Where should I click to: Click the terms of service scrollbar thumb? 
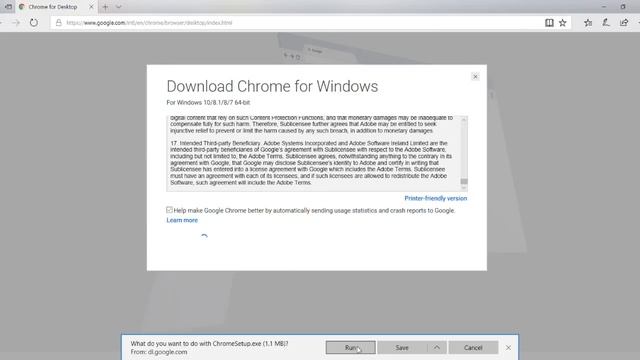tap(464, 181)
